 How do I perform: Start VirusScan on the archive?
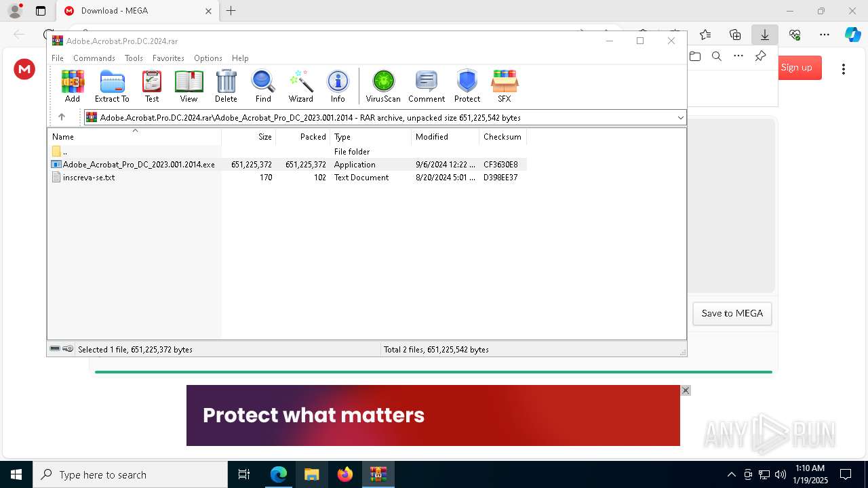point(383,86)
